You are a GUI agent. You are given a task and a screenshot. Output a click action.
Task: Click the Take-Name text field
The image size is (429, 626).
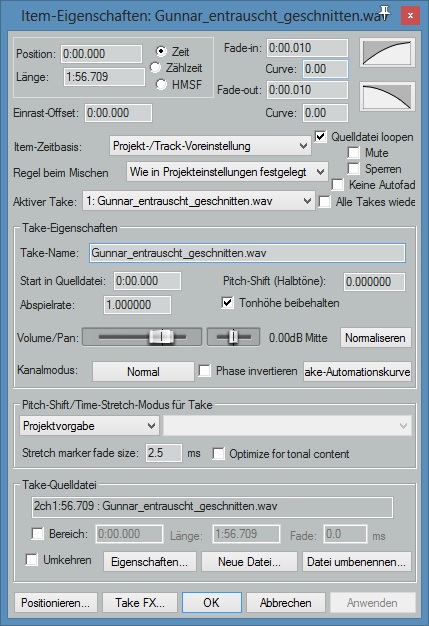click(x=247, y=253)
